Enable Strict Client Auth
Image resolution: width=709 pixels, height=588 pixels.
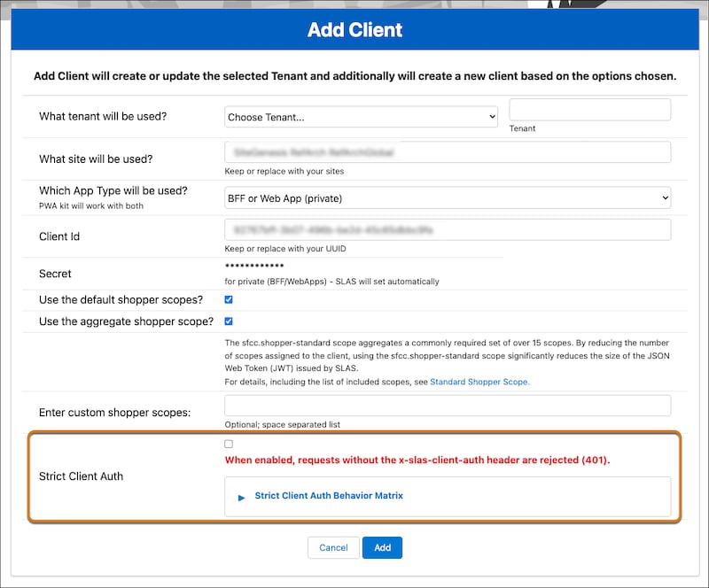click(228, 444)
